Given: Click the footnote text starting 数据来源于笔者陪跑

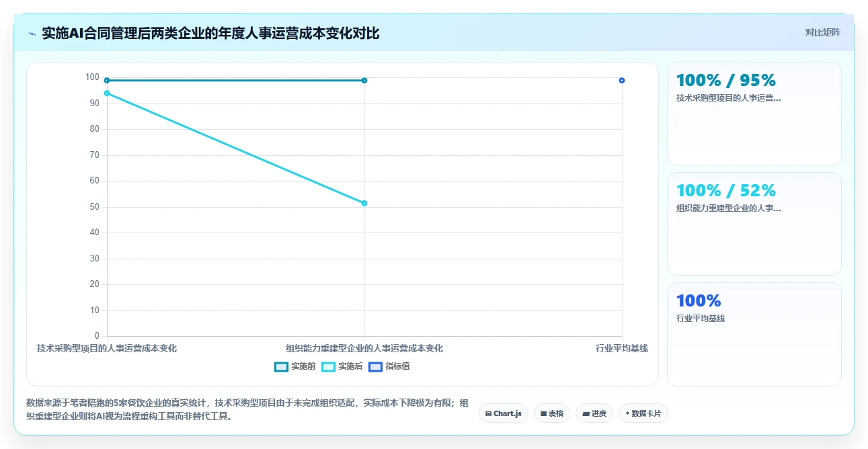Looking at the screenshot, I should (x=247, y=409).
